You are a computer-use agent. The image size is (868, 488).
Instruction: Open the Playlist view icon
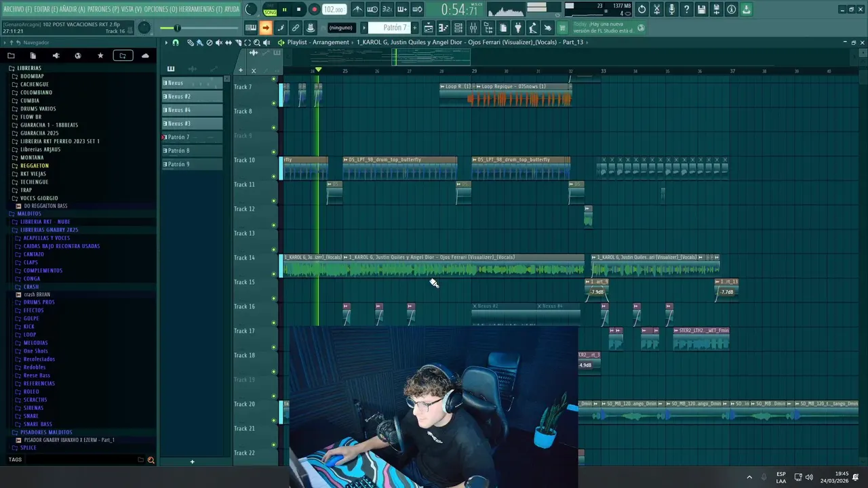coord(429,28)
